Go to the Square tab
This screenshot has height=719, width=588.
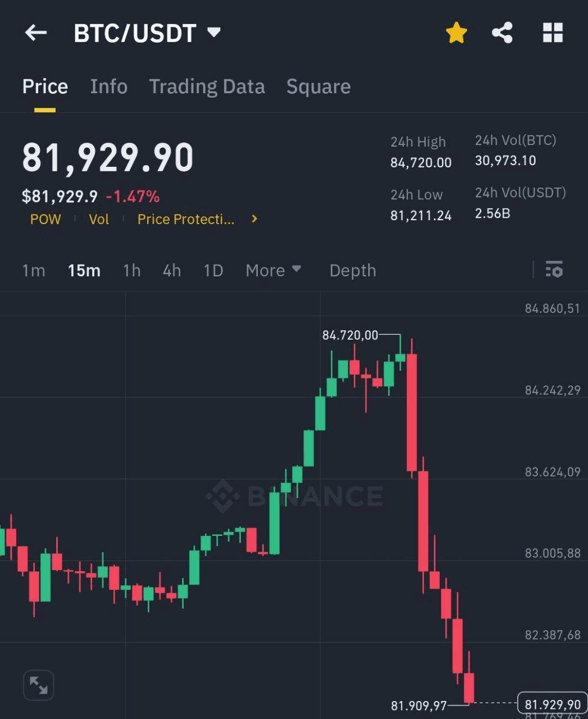click(x=318, y=87)
